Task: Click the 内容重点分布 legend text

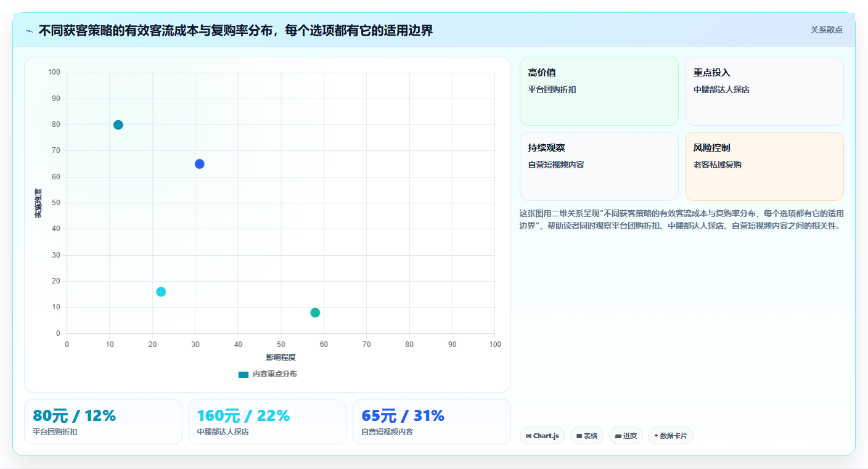Action: point(274,374)
